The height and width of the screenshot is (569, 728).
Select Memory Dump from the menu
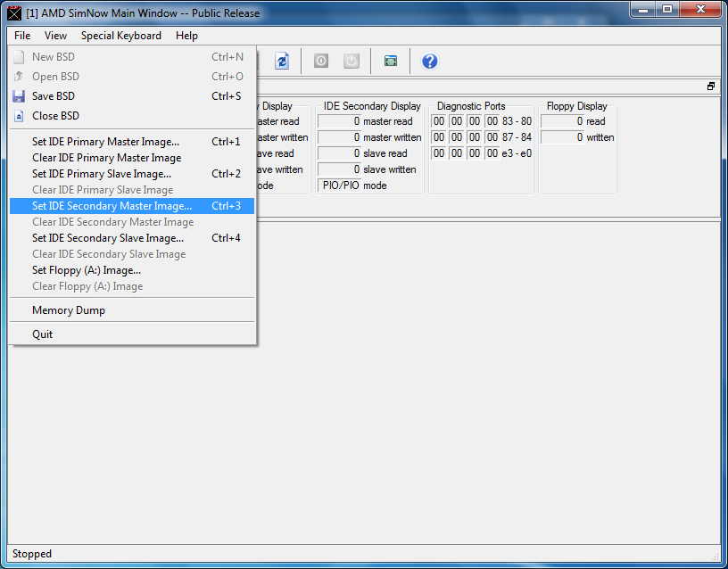tap(132, 310)
